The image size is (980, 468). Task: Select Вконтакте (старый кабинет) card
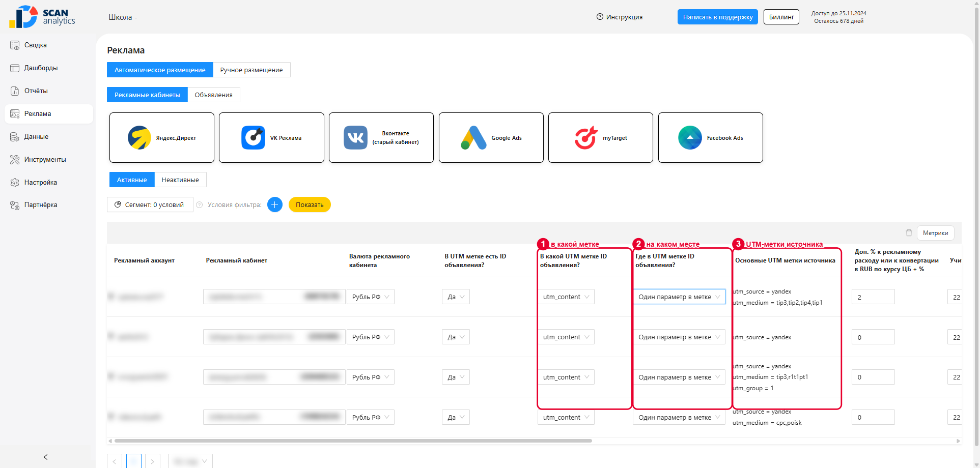(381, 138)
